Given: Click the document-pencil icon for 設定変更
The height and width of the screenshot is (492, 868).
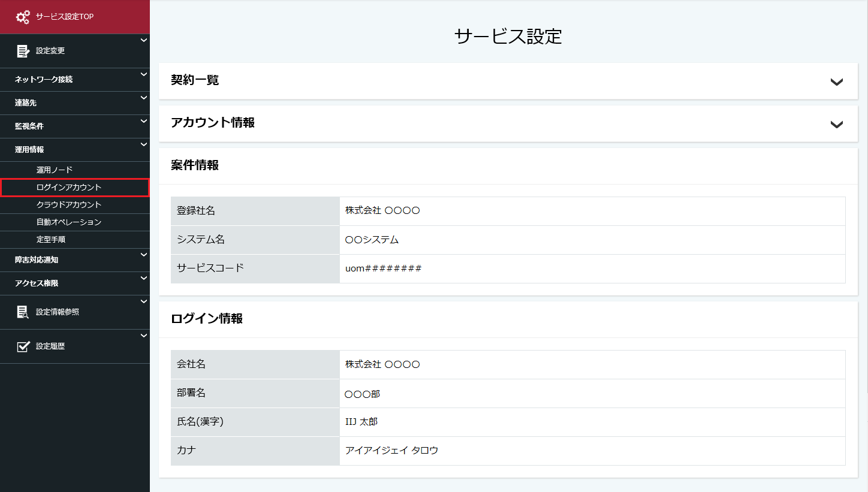Looking at the screenshot, I should [x=23, y=51].
